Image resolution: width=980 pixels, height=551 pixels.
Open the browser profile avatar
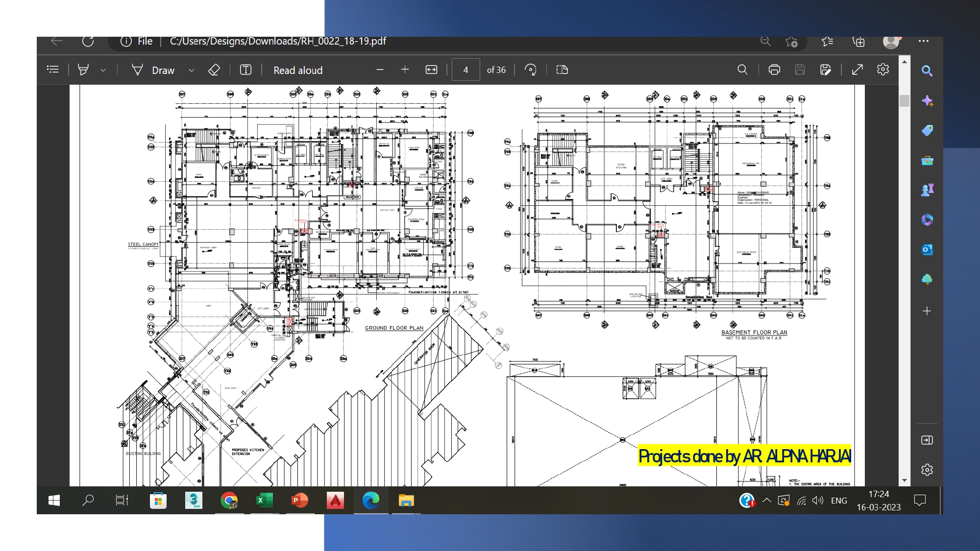891,42
